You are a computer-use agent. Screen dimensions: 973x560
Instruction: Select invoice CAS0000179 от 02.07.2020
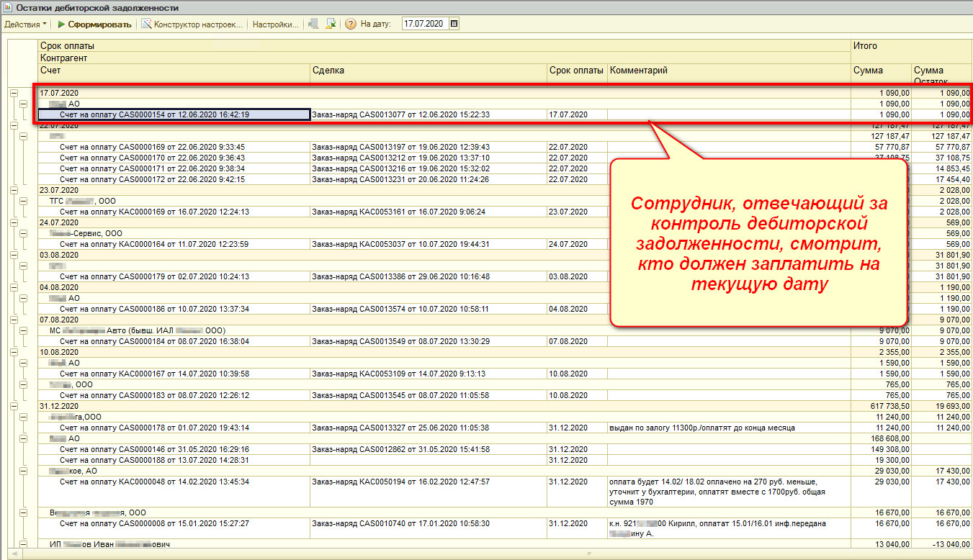pos(174,276)
